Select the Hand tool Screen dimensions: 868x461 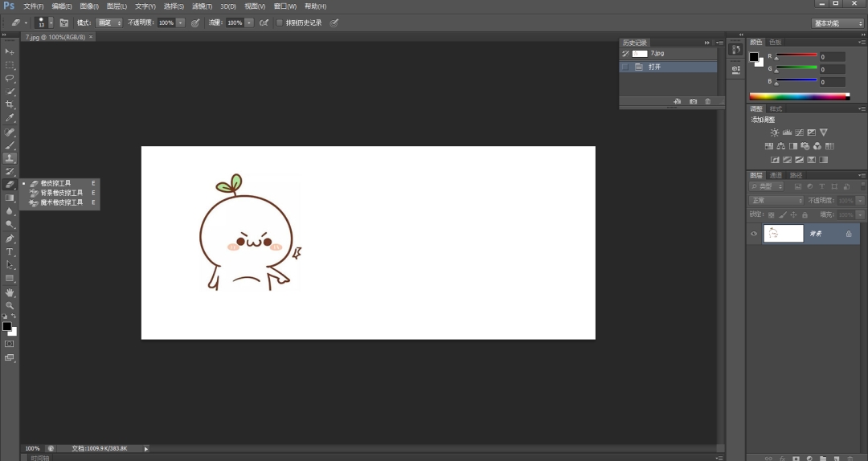point(10,292)
